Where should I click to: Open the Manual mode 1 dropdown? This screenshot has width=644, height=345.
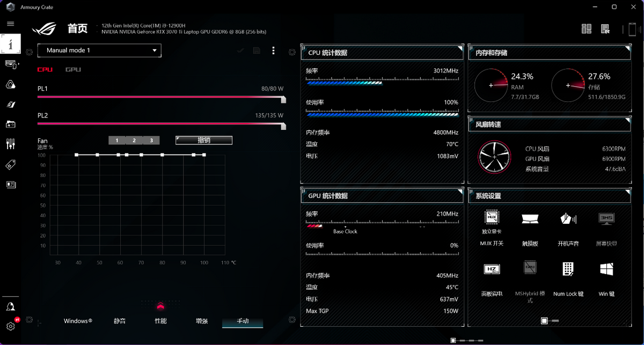[99, 50]
